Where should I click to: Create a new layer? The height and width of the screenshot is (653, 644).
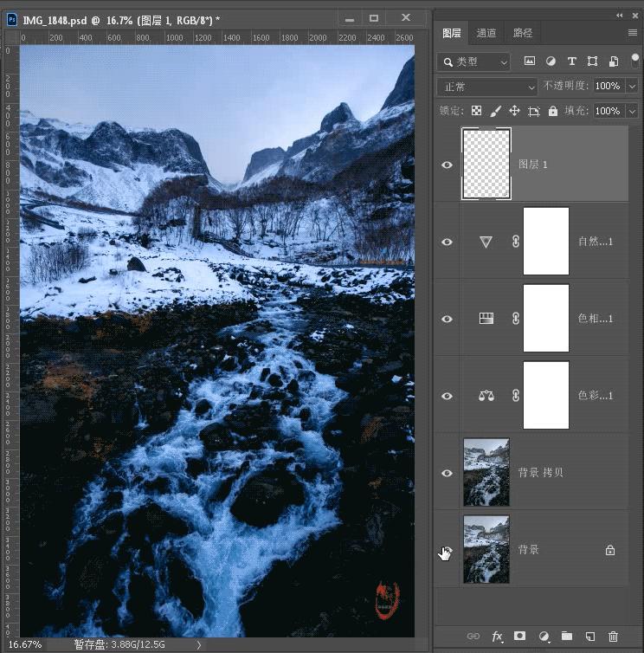pyautogui.click(x=589, y=637)
